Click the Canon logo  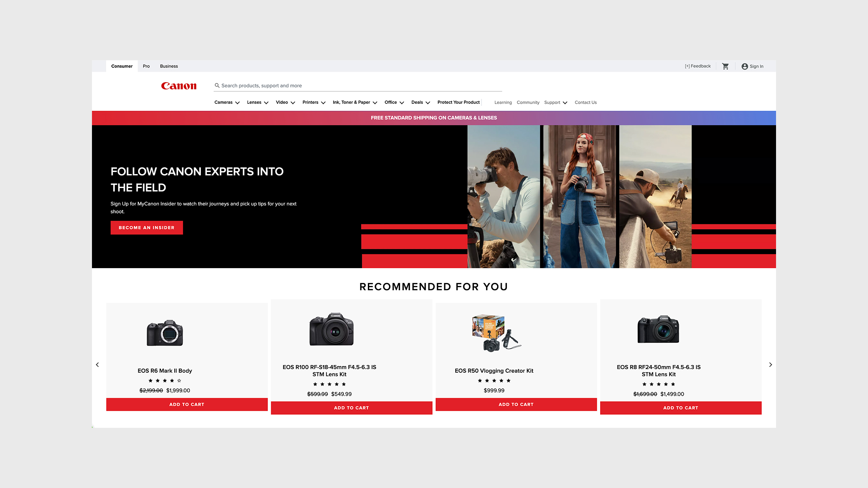[x=179, y=86]
